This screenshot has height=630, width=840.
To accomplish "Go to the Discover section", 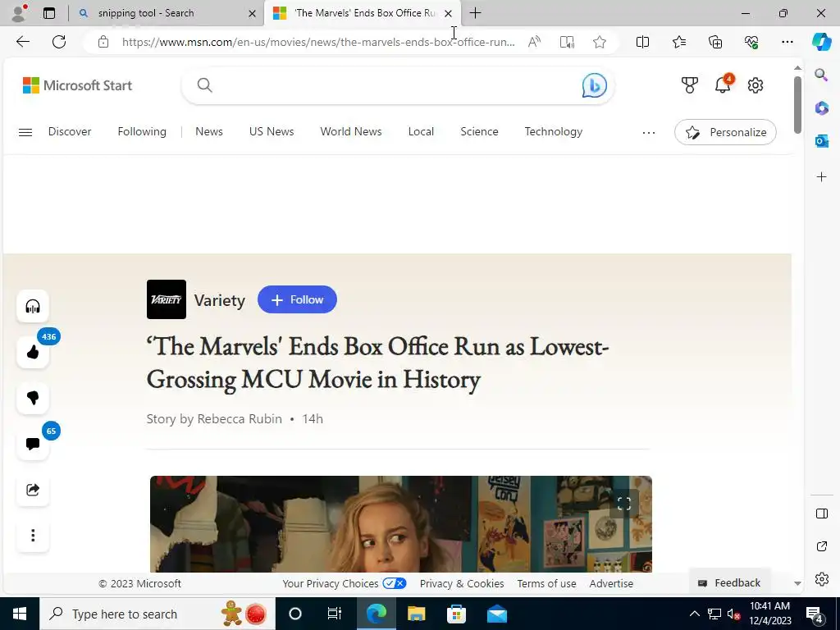I will click(x=70, y=132).
